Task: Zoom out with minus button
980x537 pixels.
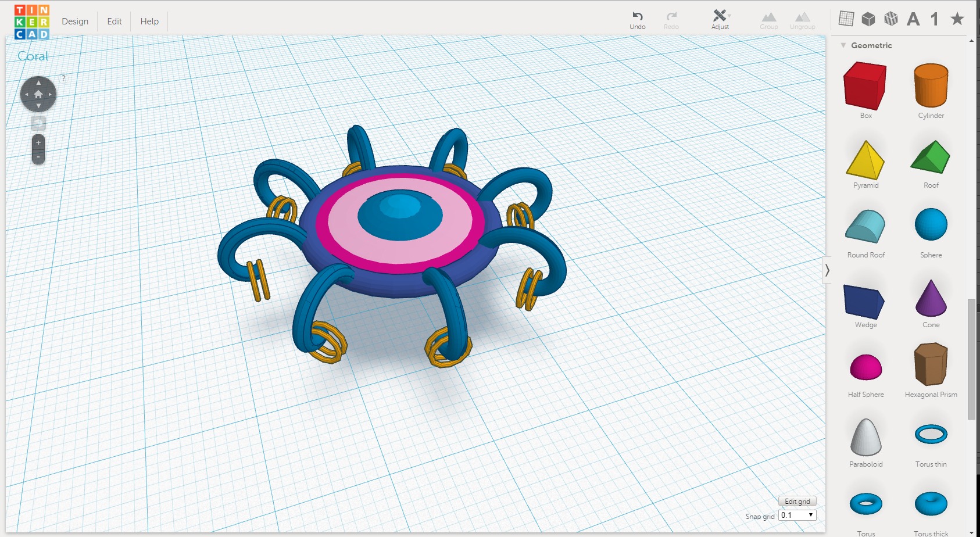Action: coord(38,157)
